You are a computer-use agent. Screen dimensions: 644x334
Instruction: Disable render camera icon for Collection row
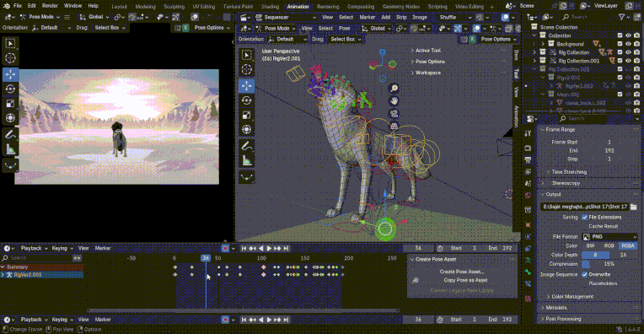point(636,35)
